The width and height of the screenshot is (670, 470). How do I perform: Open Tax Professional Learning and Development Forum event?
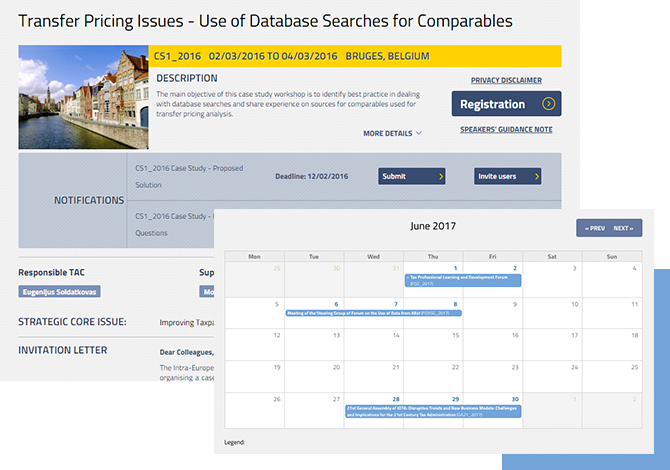pos(462,280)
